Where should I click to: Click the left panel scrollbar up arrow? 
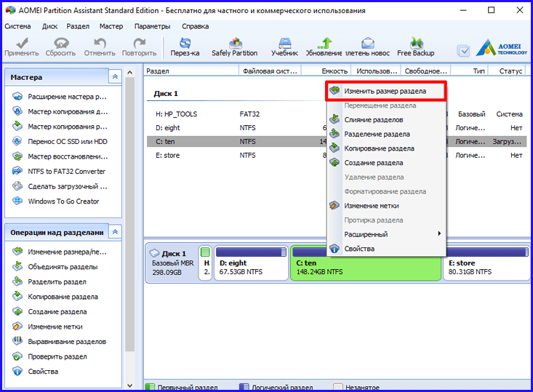pos(129,73)
